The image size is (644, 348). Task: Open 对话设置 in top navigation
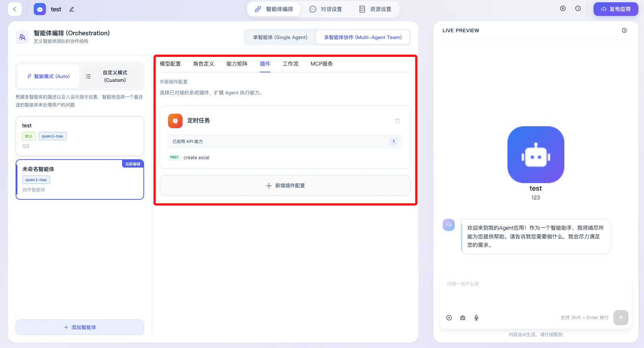(326, 9)
